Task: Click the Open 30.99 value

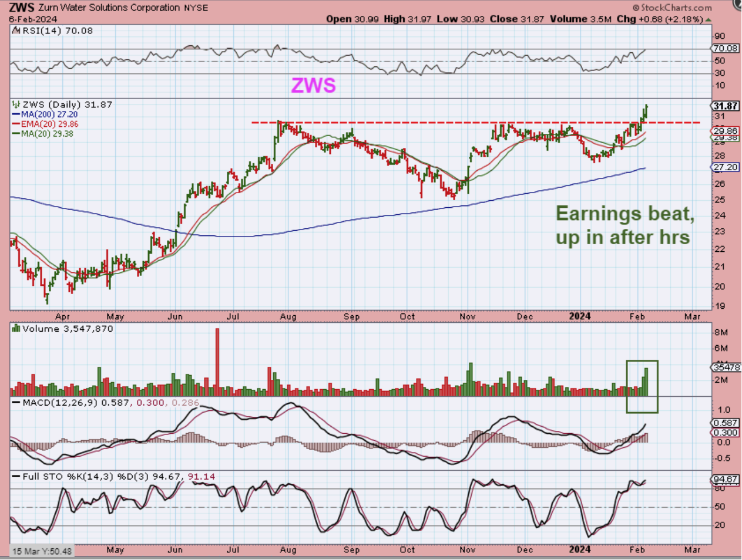Action: 352,19
